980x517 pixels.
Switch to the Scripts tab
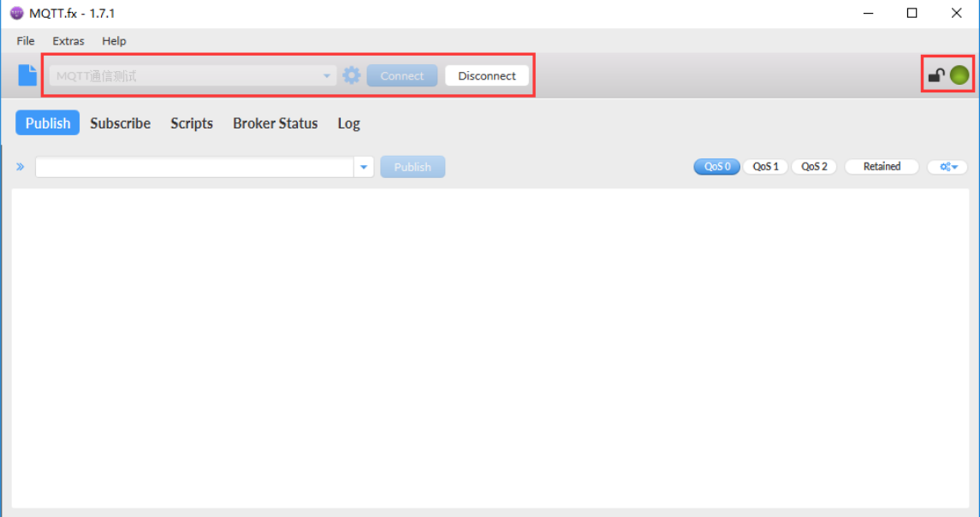tap(191, 123)
